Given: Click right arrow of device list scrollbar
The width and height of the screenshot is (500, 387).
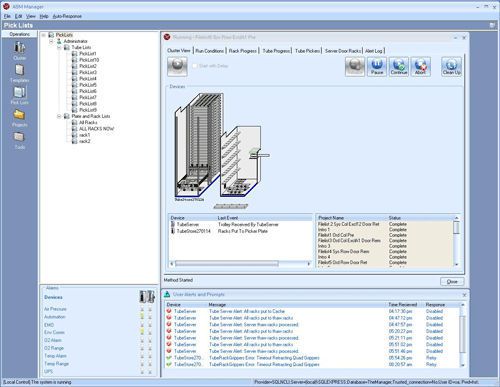Looking at the screenshot, I should pyautogui.click(x=308, y=264).
